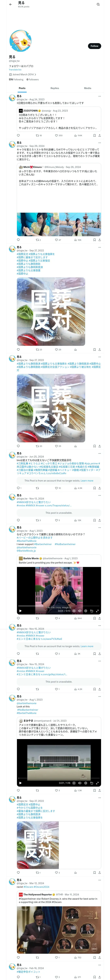Switch to the Replies tab
Screen dimensions: 110x980
55,88
